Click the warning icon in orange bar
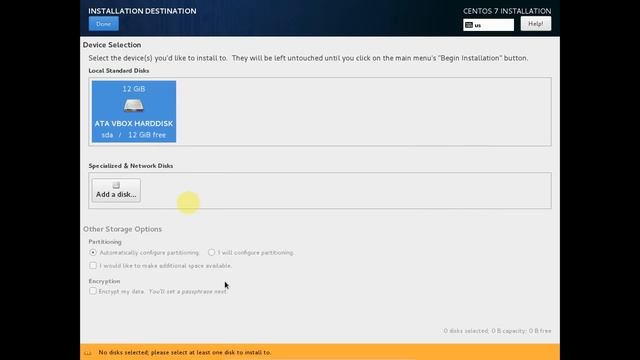Image resolution: width=640 pixels, height=360 pixels. (88, 352)
